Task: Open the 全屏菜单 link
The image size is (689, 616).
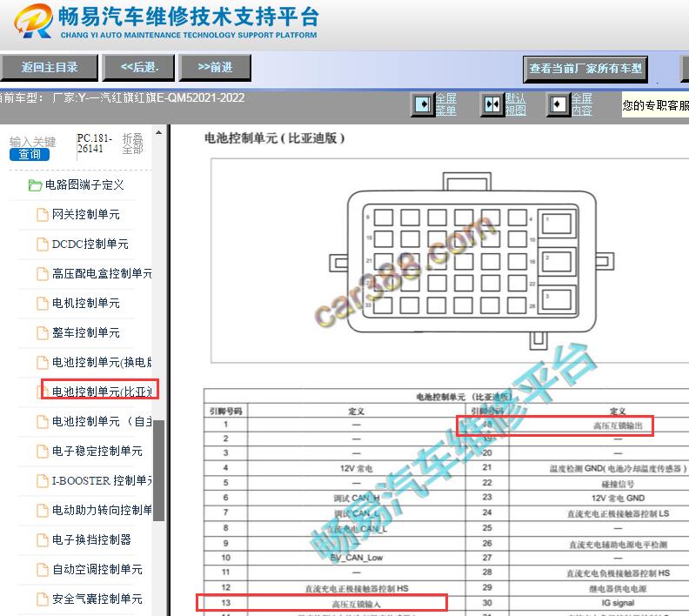Action: 445,104
